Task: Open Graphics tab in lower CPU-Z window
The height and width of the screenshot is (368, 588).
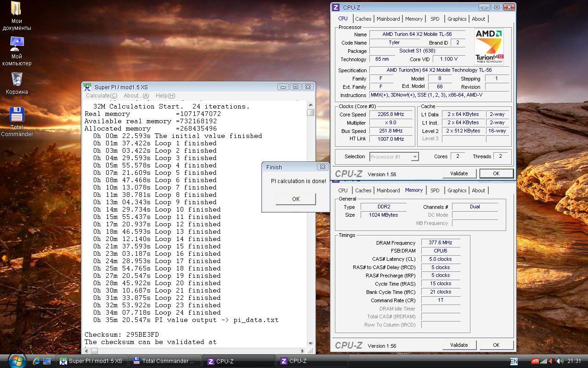Action: click(457, 190)
